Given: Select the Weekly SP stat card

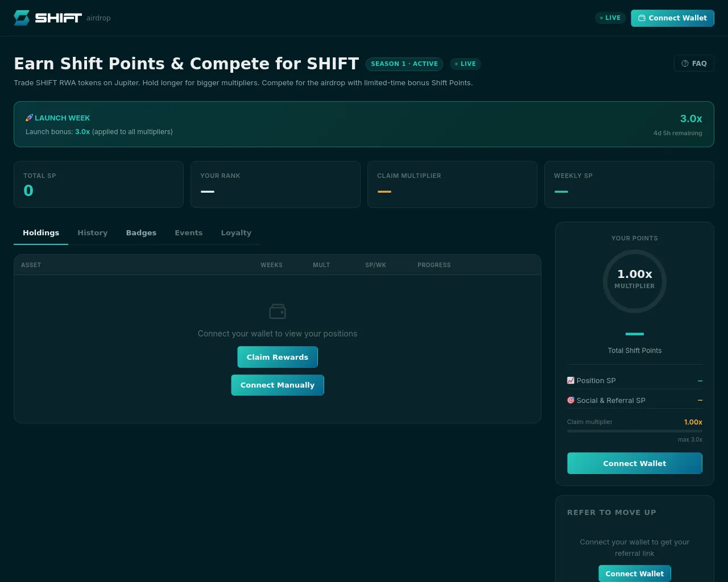Looking at the screenshot, I should pos(629,184).
